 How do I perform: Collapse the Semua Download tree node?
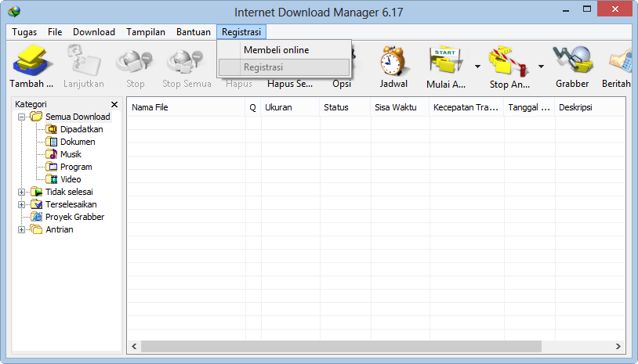pos(21,117)
